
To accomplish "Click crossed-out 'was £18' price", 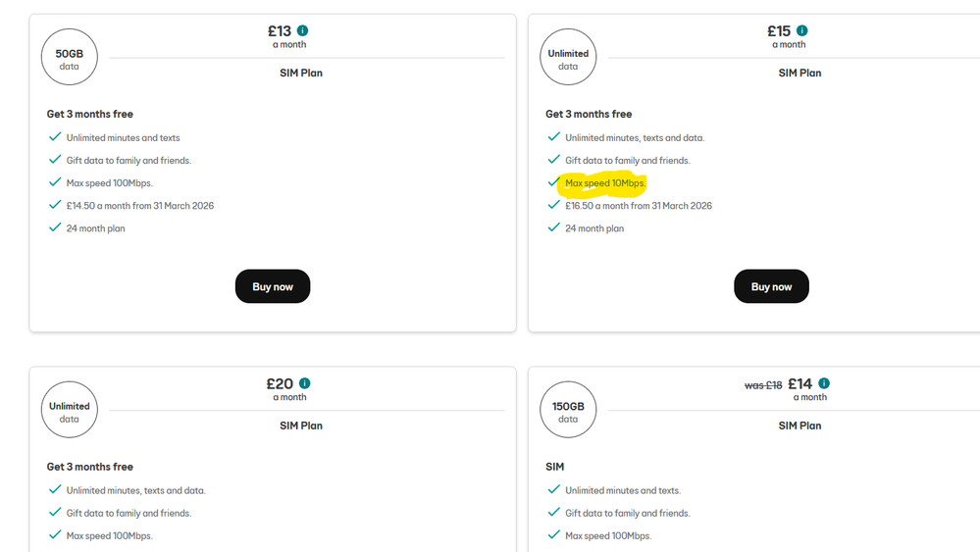I will click(763, 385).
